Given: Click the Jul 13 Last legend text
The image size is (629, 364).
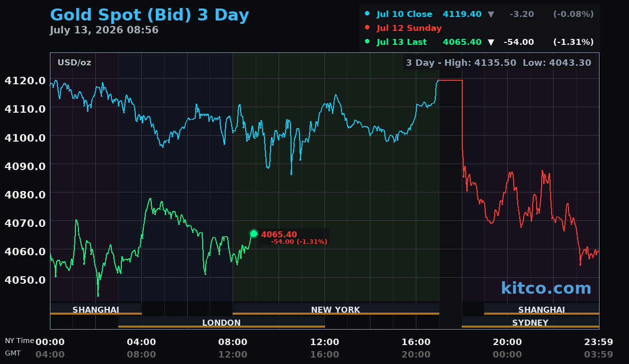Looking at the screenshot, I should coord(402,42).
